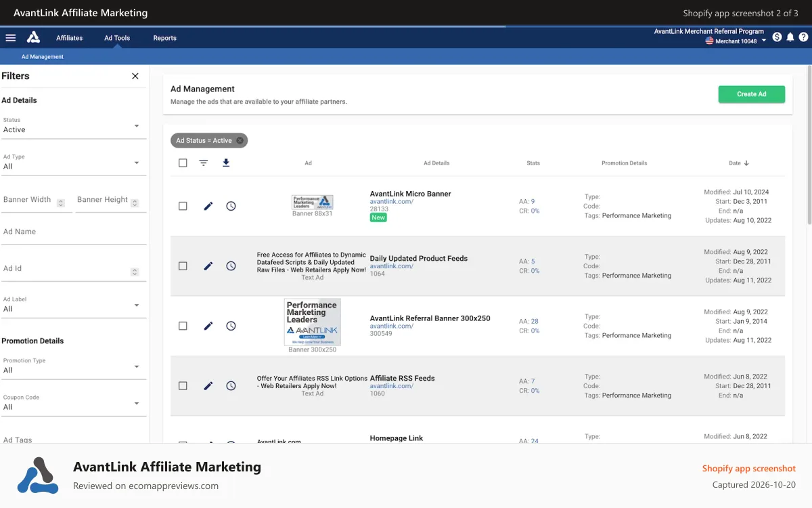This screenshot has width=812, height=508.
Task: Check the Affiliate RSS Feeds row
Action: point(183,385)
